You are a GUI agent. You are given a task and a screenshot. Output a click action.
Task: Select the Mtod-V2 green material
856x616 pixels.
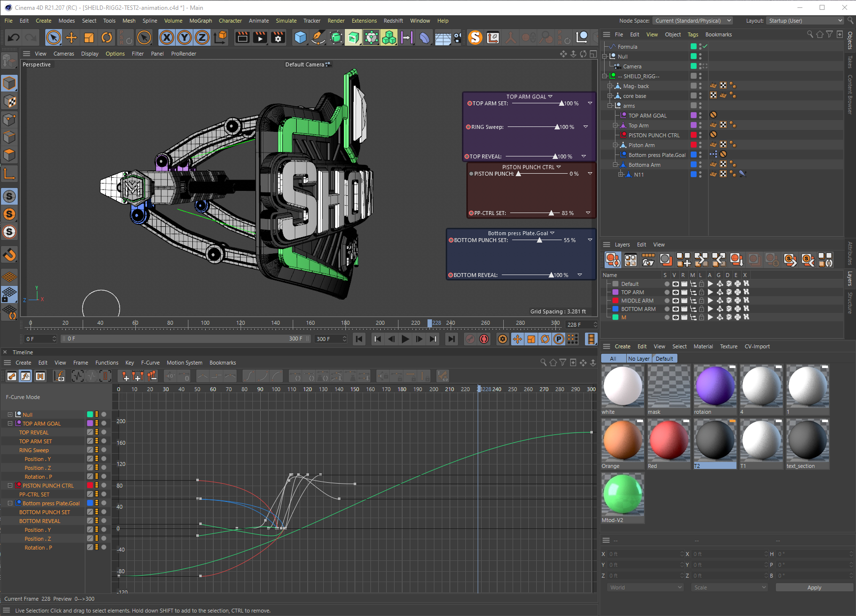(x=622, y=495)
